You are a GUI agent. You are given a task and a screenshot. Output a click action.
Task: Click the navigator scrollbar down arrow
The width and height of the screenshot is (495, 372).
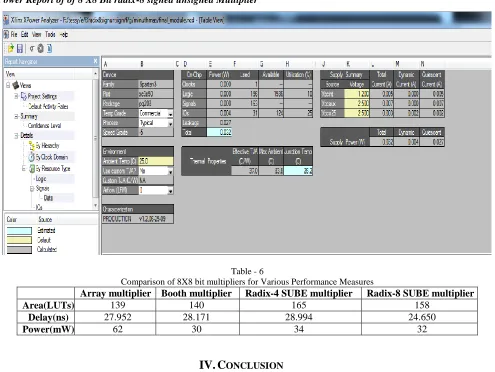click(96, 206)
